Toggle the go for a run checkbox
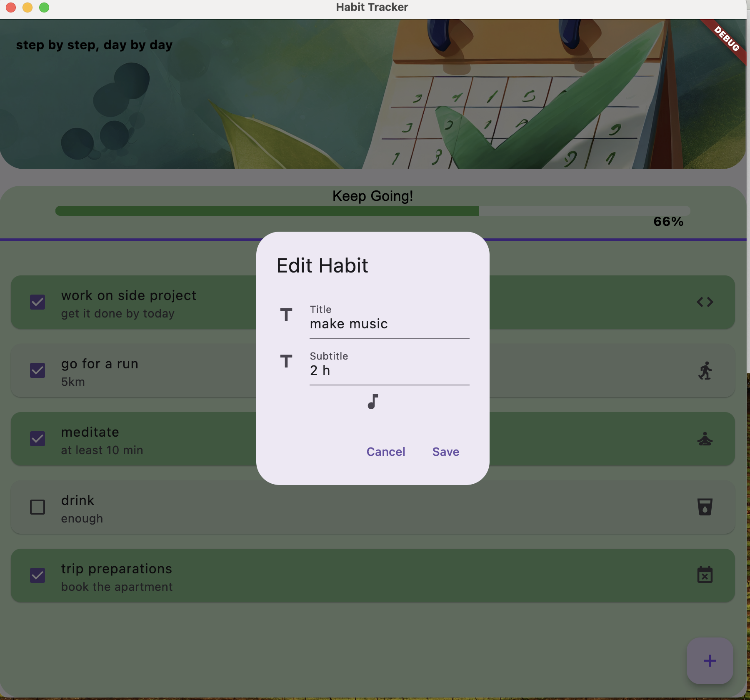Screen dimensions: 750x700 (37, 370)
